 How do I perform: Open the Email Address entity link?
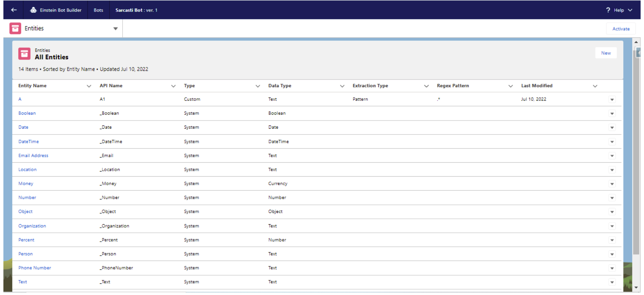coord(33,155)
